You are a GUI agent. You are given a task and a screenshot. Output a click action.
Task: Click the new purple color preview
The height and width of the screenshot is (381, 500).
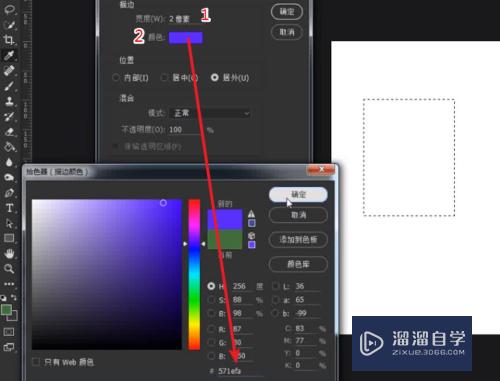point(225,219)
